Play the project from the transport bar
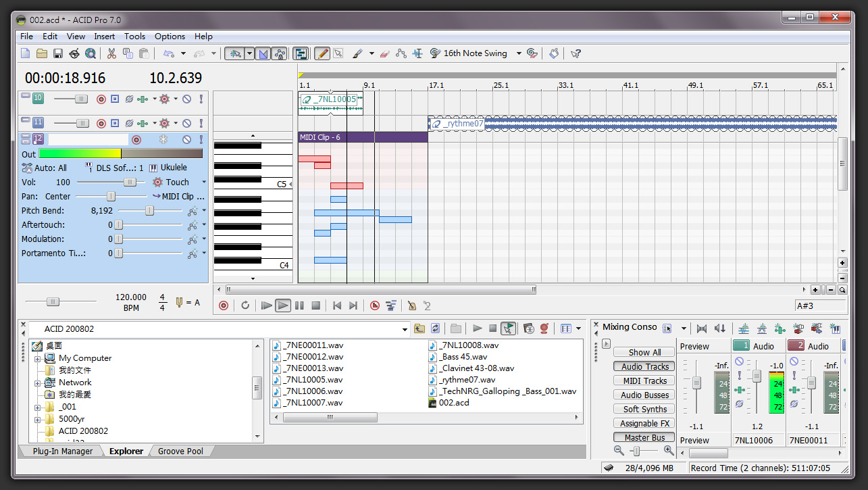 (x=283, y=305)
